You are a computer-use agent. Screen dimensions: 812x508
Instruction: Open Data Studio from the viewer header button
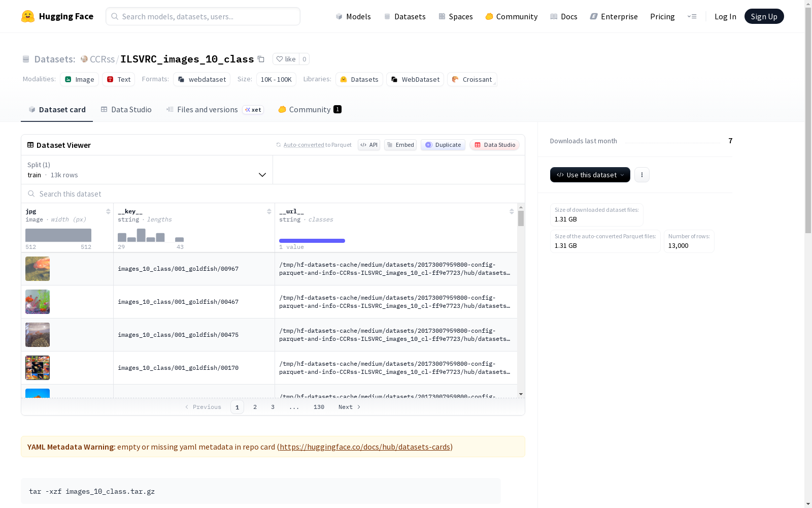click(x=494, y=145)
